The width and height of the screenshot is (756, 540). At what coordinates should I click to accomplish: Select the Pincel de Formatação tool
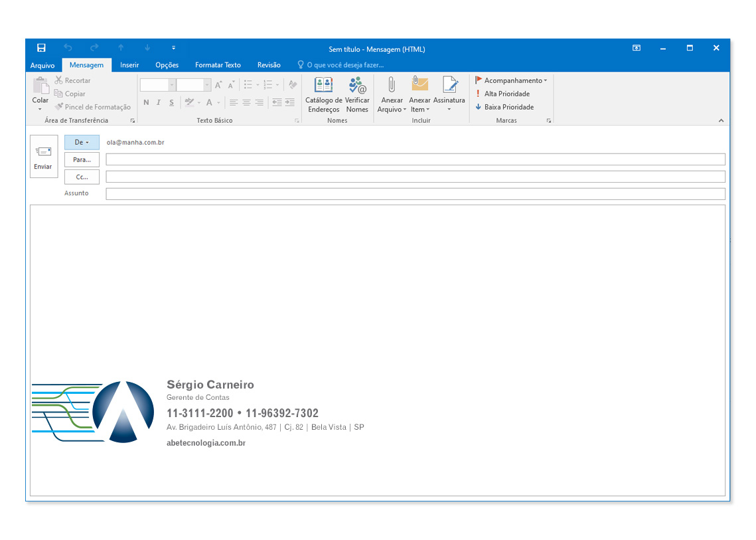click(93, 107)
